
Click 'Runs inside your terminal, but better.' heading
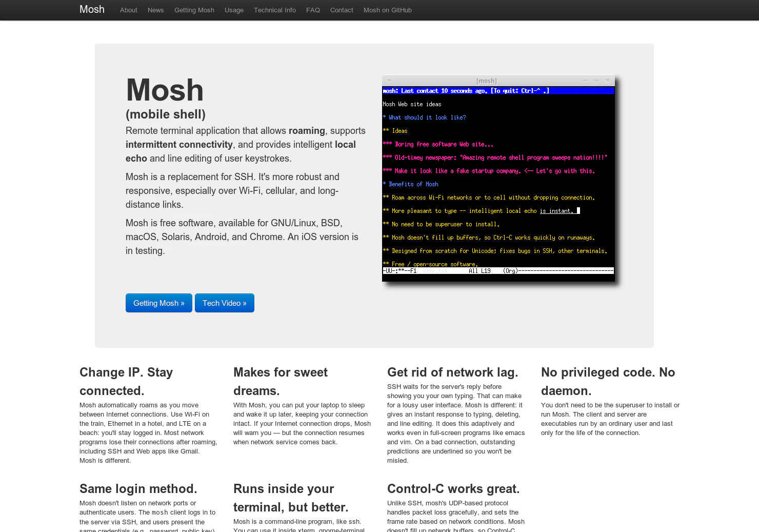click(x=291, y=498)
